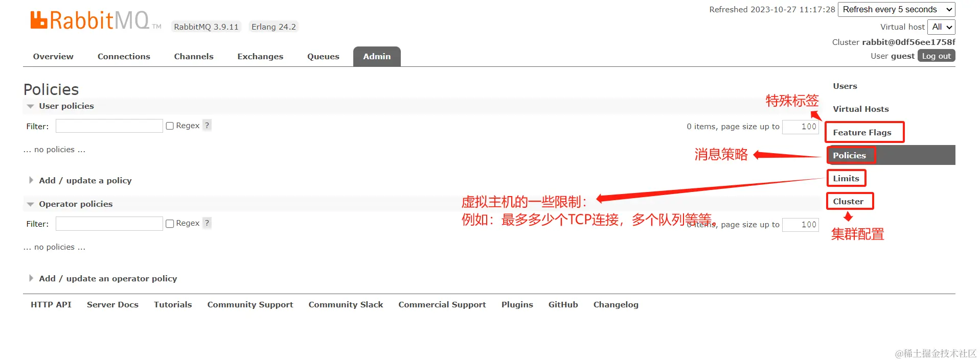
Task: Click the Operator policies Filter input
Action: coord(109,224)
